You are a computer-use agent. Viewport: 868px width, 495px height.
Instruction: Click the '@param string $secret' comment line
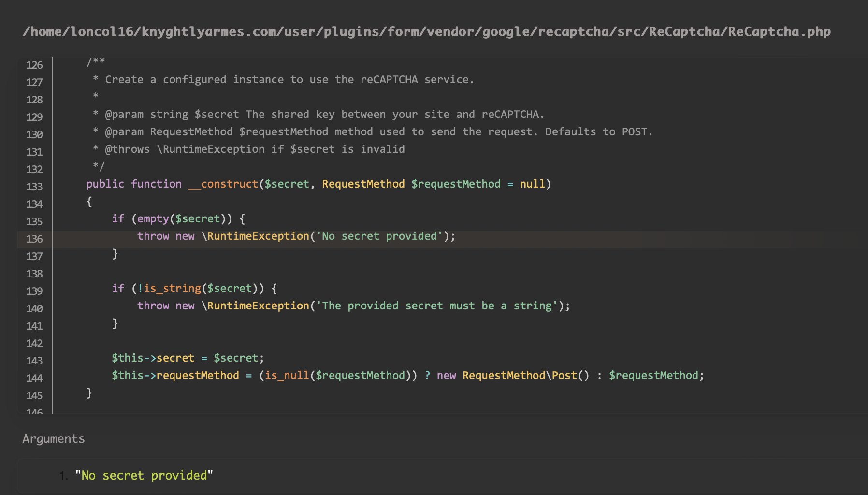[x=318, y=115]
